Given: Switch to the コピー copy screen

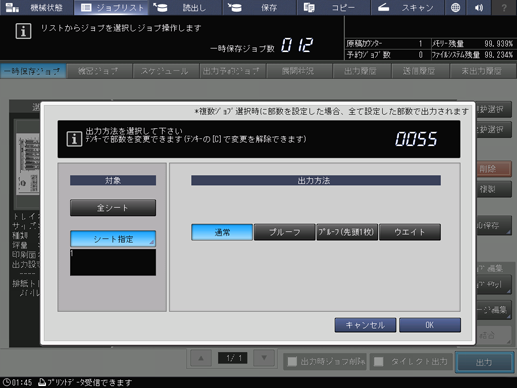Looking at the screenshot, I should click(333, 7).
